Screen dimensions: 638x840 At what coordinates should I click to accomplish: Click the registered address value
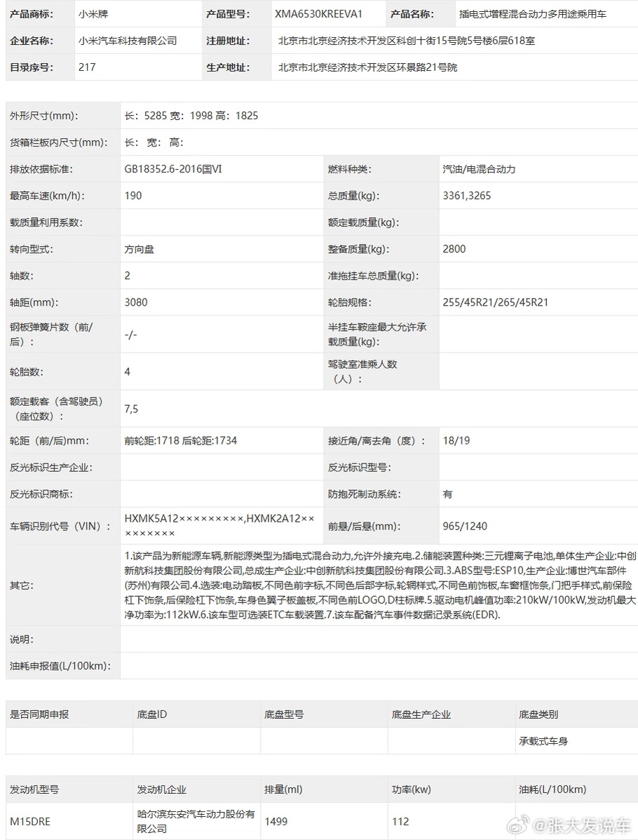[x=407, y=41]
